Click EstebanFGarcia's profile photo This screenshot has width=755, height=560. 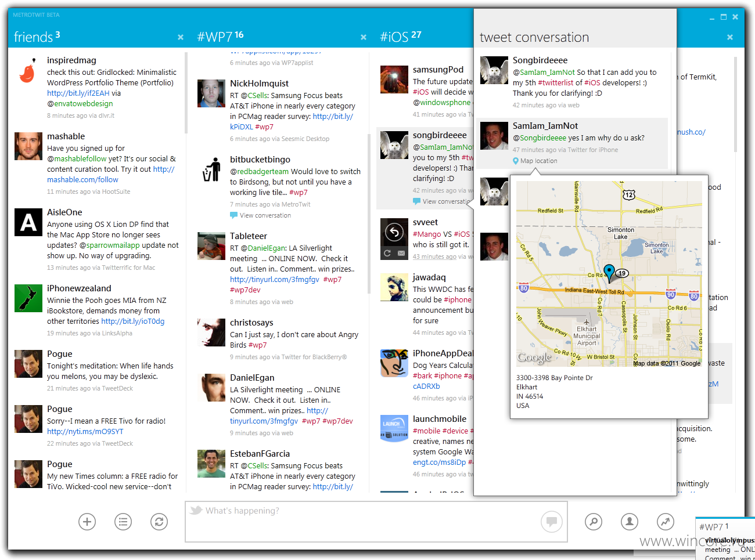tap(211, 464)
